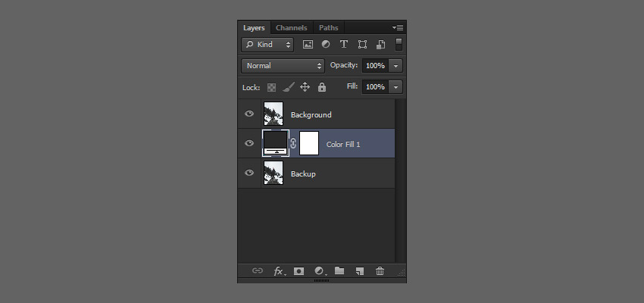Click the Link layers icon

pos(258,270)
